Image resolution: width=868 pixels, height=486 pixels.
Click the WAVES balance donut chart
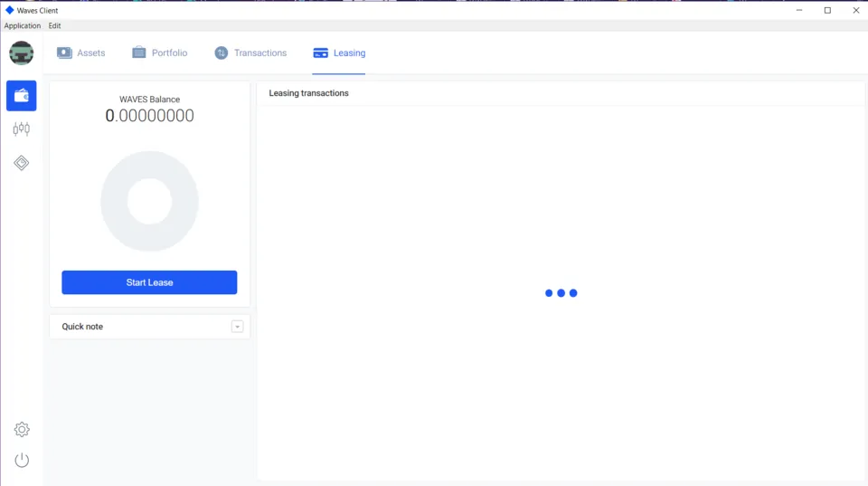(149, 201)
